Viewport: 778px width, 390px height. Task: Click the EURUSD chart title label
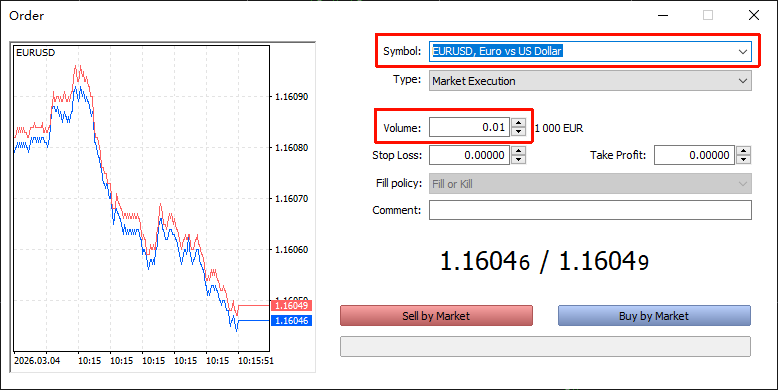click(x=36, y=53)
